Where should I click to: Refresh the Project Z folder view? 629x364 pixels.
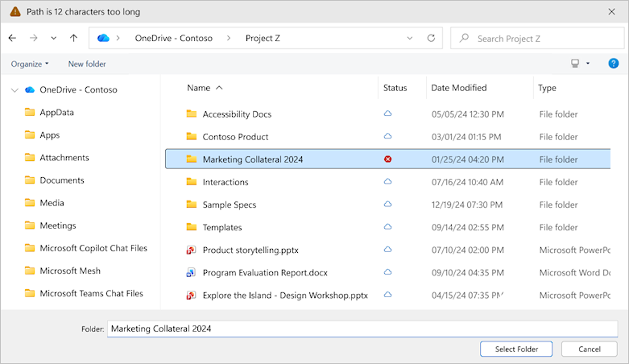click(x=431, y=38)
